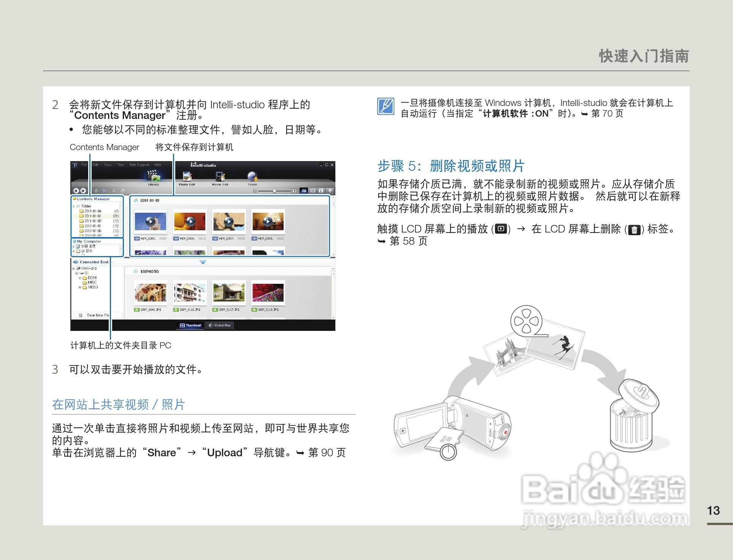Click the Share icon in Intelli-studio toolbar

[252, 176]
